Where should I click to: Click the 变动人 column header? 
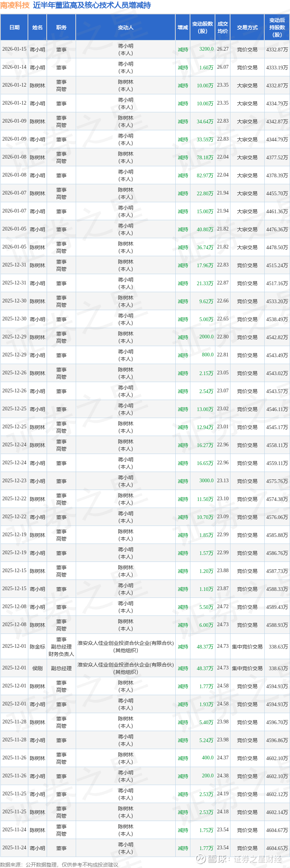tap(126, 28)
